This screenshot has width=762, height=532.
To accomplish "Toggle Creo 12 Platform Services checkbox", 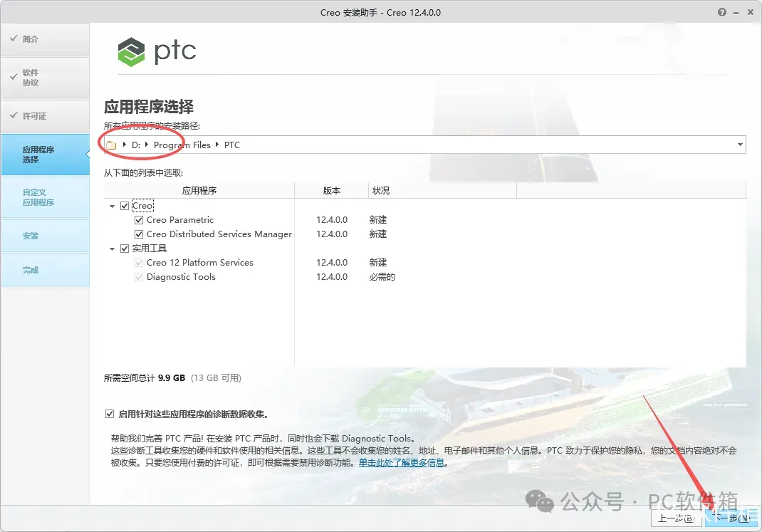I will [139, 263].
